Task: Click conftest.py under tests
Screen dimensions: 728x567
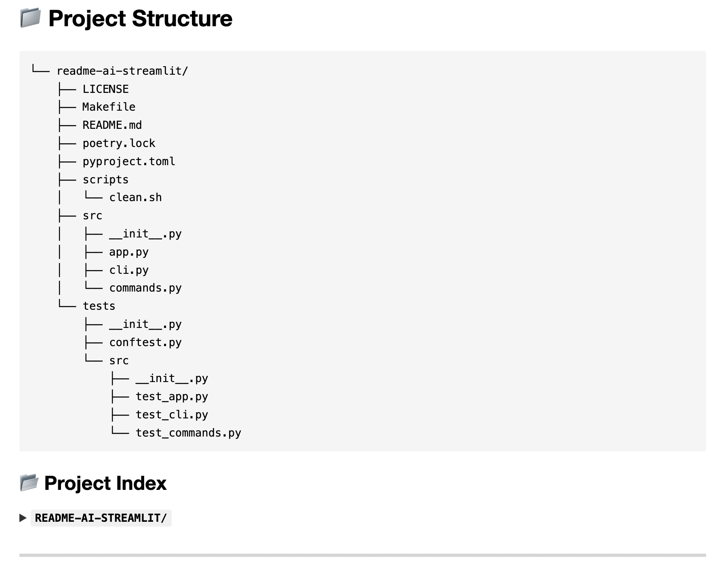Action: (x=145, y=342)
